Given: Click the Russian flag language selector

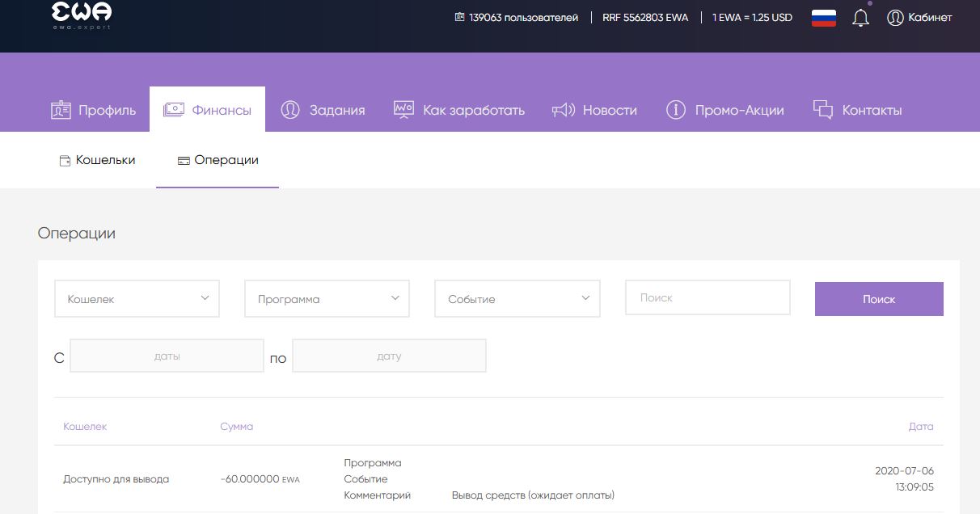Looking at the screenshot, I should pyautogui.click(x=823, y=18).
